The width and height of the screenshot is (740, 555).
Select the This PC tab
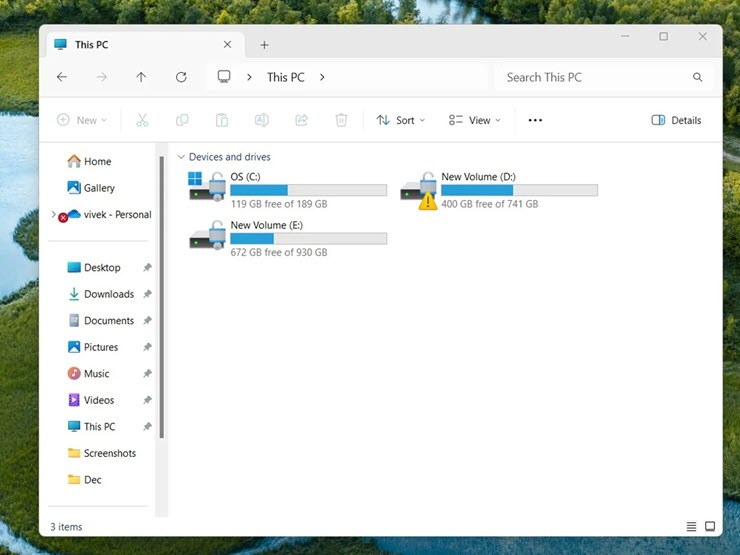tap(145, 45)
